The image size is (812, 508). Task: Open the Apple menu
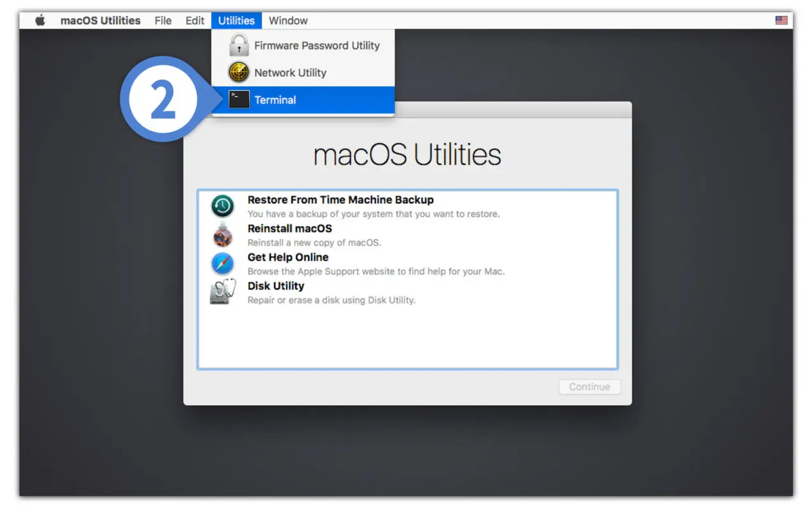coord(39,20)
